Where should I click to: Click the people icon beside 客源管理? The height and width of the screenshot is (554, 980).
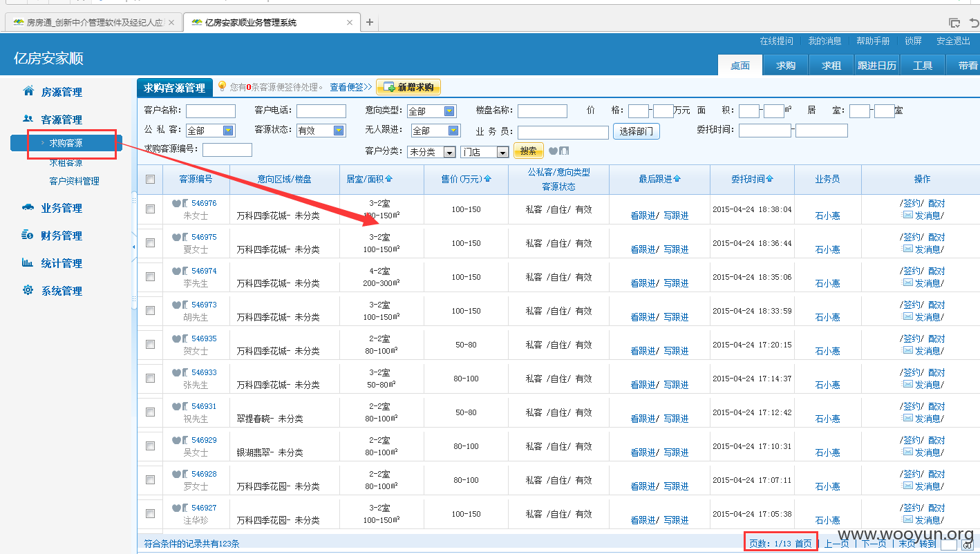click(28, 119)
